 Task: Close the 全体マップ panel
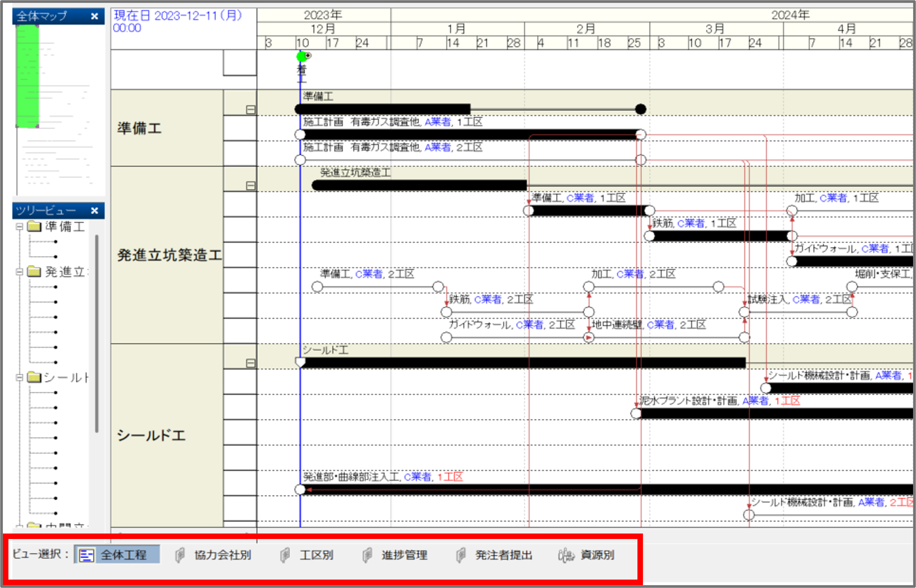[x=95, y=16]
